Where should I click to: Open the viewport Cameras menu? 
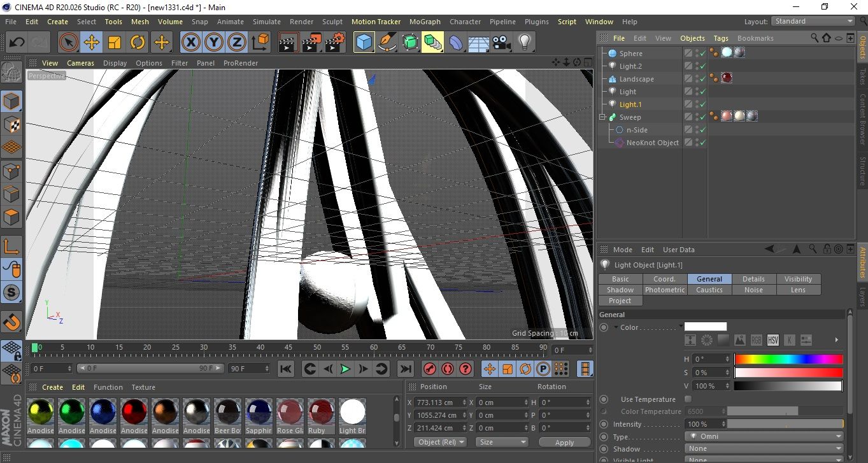pyautogui.click(x=81, y=63)
